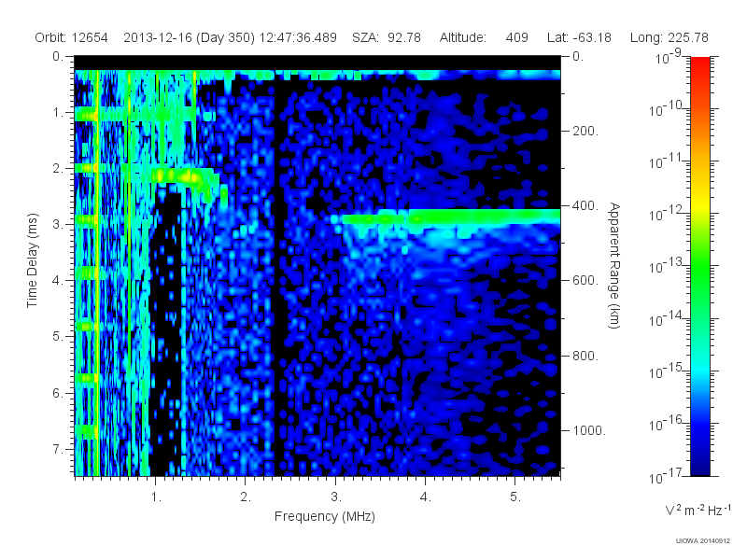Image resolution: width=747 pixels, height=560 pixels.
Task: Click the bright echo trace at 3 ms
Action: [450, 217]
